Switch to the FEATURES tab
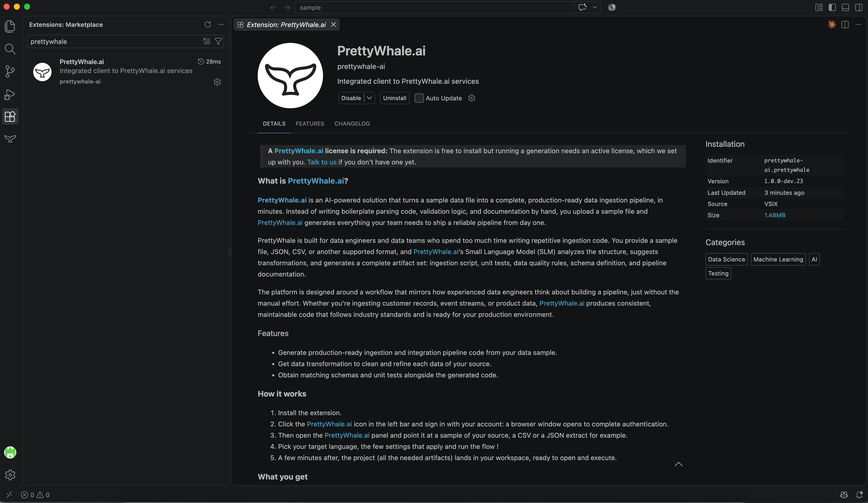The image size is (868, 503). [310, 123]
